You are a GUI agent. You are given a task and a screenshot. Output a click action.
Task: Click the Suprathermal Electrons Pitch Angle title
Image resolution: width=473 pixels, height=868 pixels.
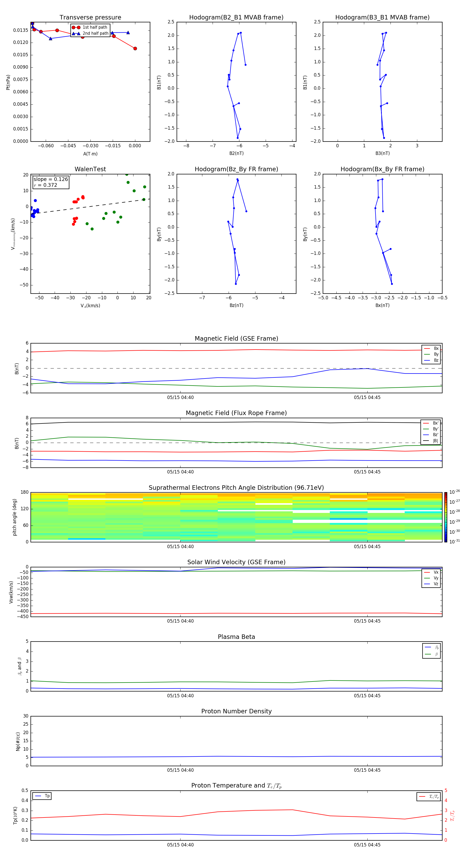[x=236, y=488]
